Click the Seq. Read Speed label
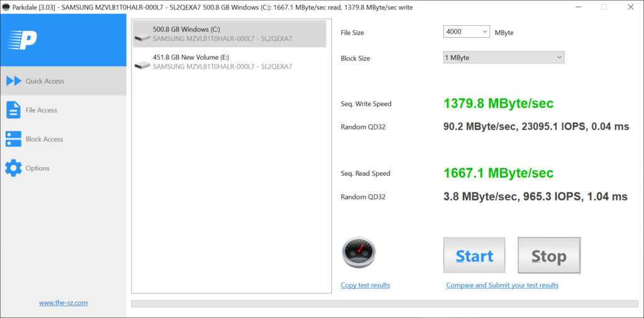The image size is (644, 318). pos(365,173)
